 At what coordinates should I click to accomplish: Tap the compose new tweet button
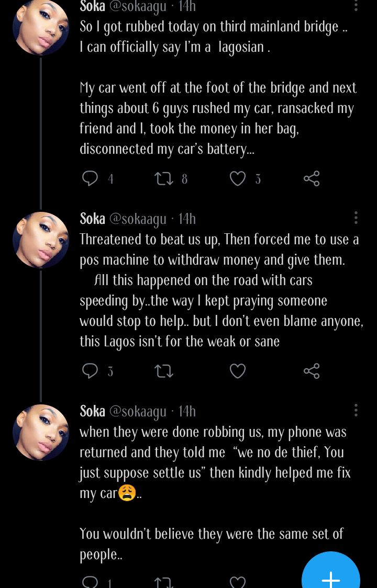tap(330, 580)
